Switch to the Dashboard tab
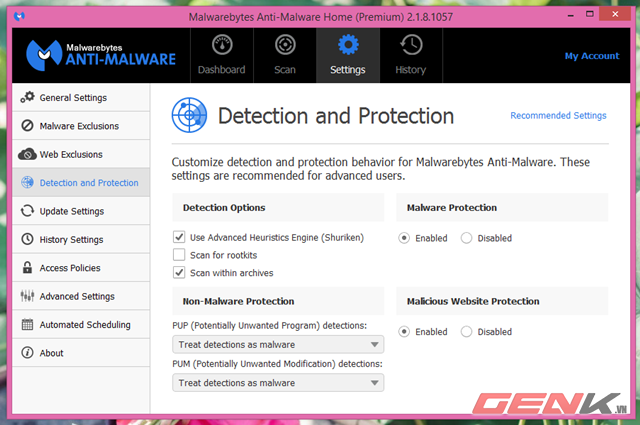 pos(222,56)
